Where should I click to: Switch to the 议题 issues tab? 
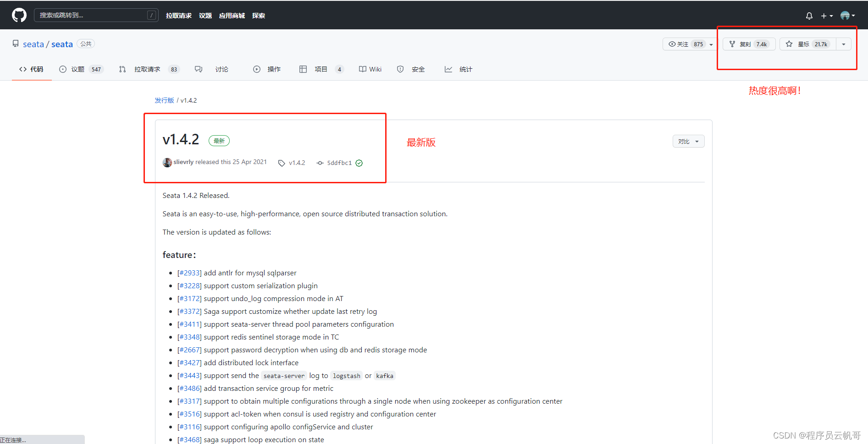coord(81,69)
